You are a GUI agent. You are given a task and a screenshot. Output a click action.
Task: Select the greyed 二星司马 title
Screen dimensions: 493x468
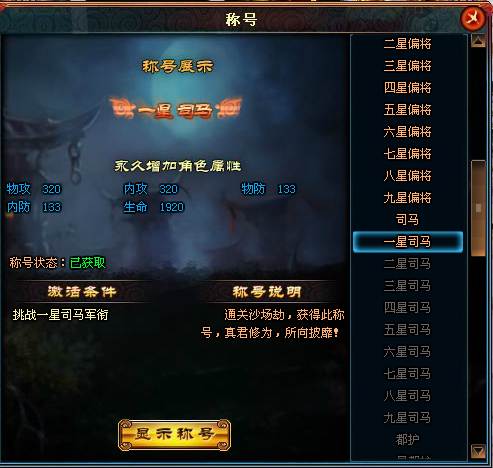(407, 264)
